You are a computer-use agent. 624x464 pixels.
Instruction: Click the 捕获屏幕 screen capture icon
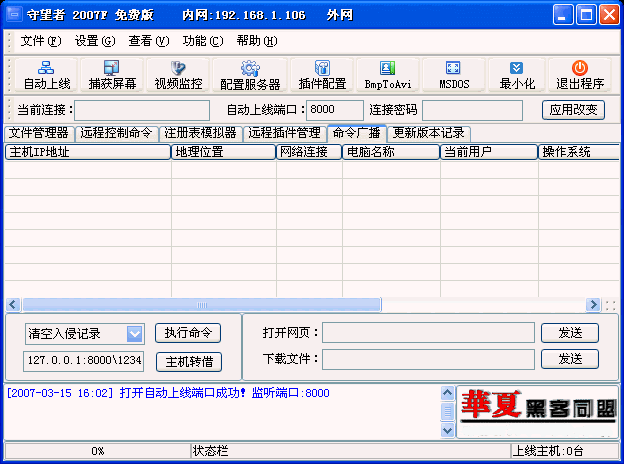pos(112,76)
